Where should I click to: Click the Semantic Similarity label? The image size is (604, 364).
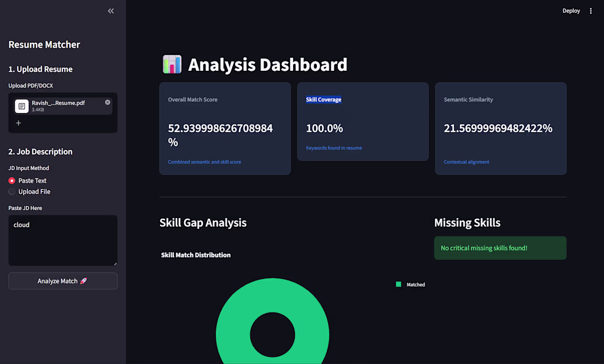pyautogui.click(x=468, y=99)
